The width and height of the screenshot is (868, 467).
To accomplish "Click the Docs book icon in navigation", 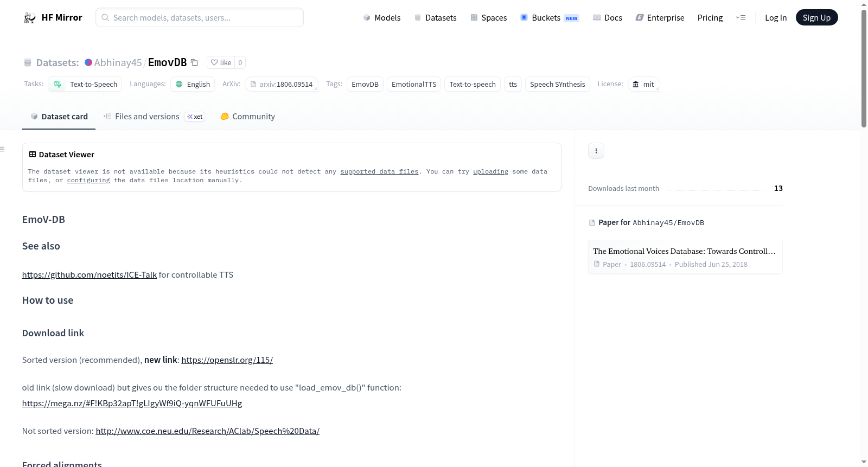I will pyautogui.click(x=597, y=17).
